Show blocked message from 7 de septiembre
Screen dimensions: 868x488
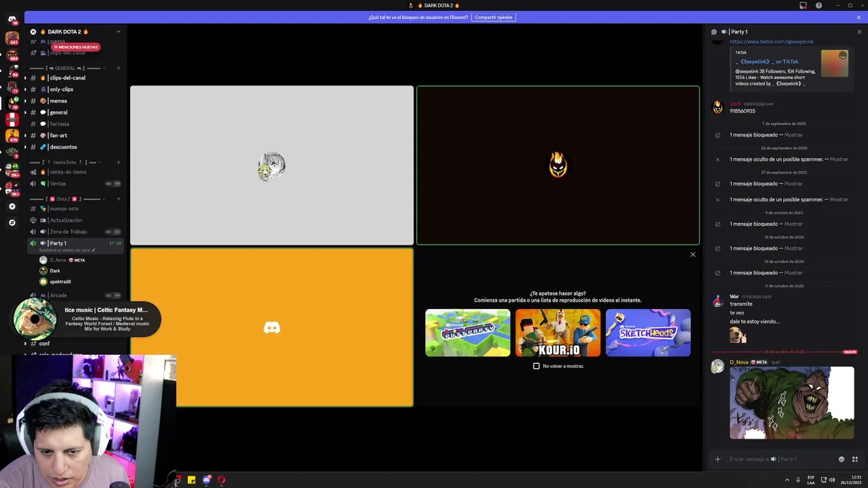tap(793, 135)
